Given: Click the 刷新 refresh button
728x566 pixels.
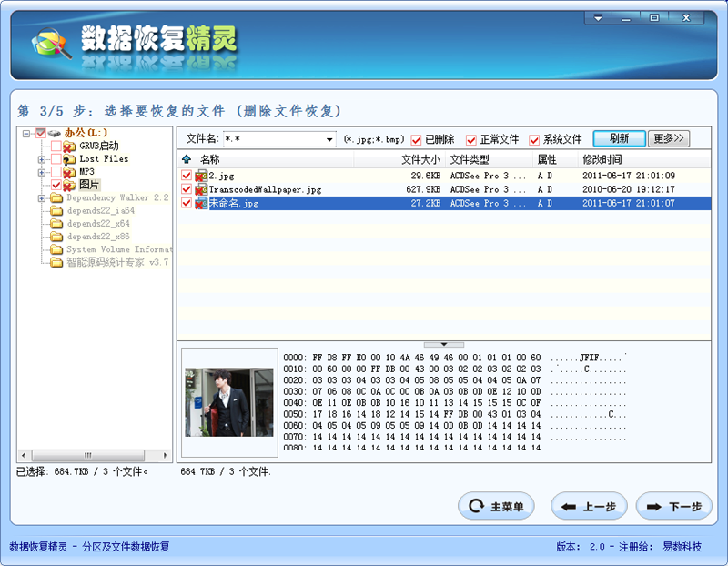Looking at the screenshot, I should (x=620, y=138).
